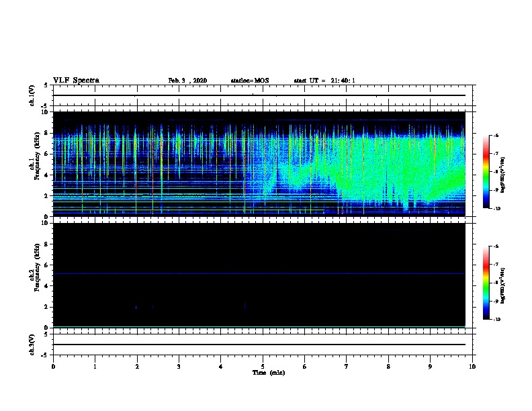
Task: Click the "8" kHz tick of ch.1 spectrogram
Action: point(47,133)
